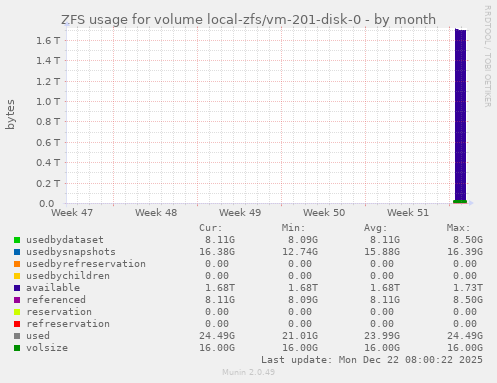Click the Week 51 axis label
497x383 pixels.
(408, 213)
